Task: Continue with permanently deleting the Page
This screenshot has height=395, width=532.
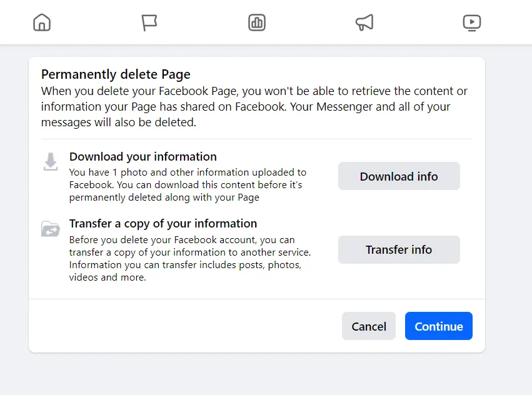Action: [x=439, y=326]
